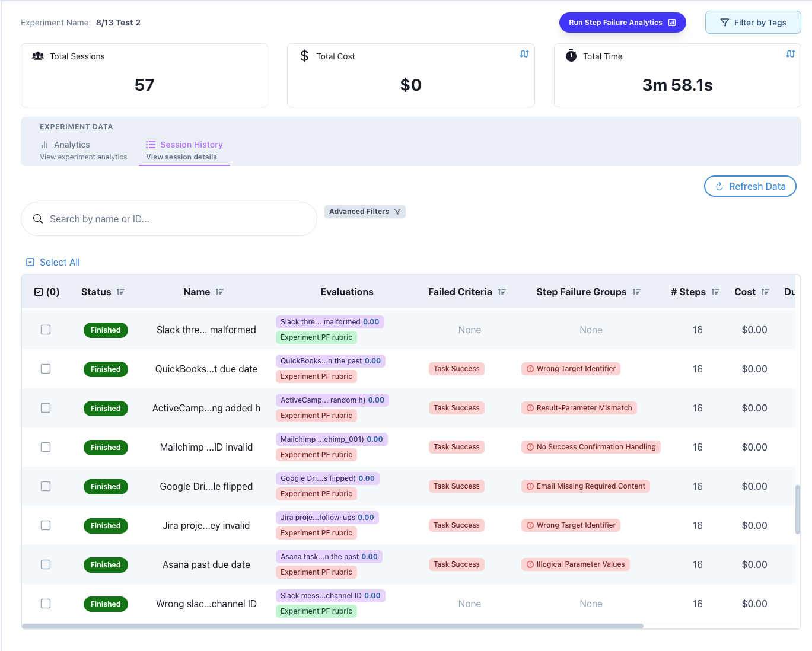This screenshot has width=812, height=651.
Task: Check the Mailchimp ...ID invalid row checkbox
Action: pos(46,447)
